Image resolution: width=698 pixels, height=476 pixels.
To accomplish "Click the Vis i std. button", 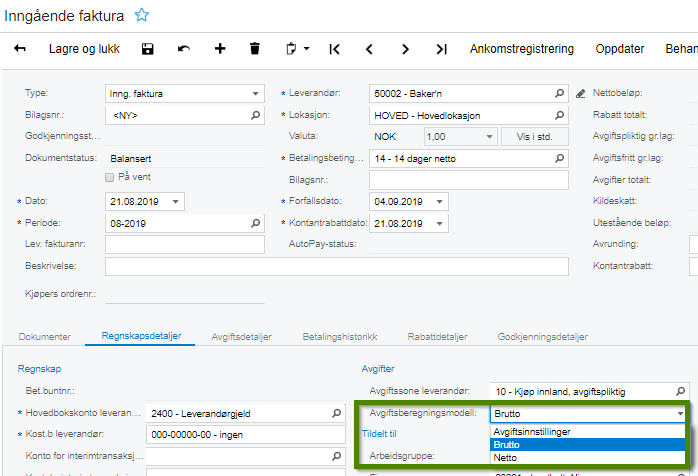I will (x=535, y=136).
